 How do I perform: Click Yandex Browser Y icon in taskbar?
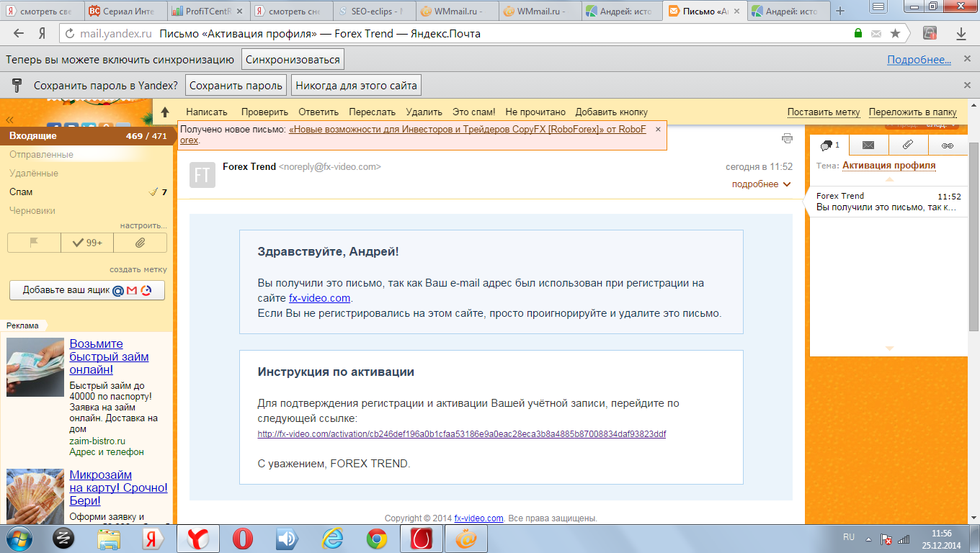click(x=198, y=539)
